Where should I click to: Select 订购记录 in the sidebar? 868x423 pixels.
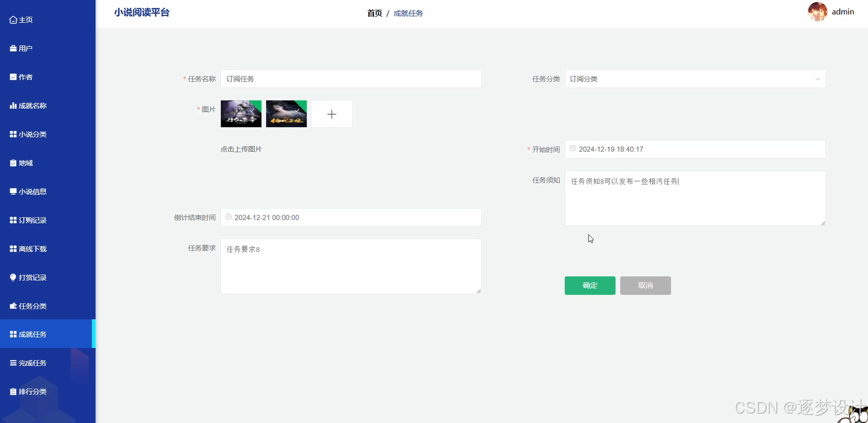47,220
